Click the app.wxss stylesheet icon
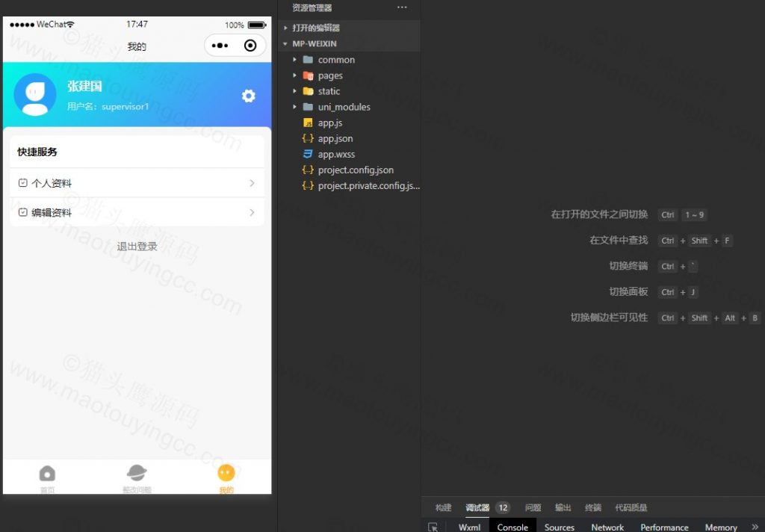 click(308, 154)
